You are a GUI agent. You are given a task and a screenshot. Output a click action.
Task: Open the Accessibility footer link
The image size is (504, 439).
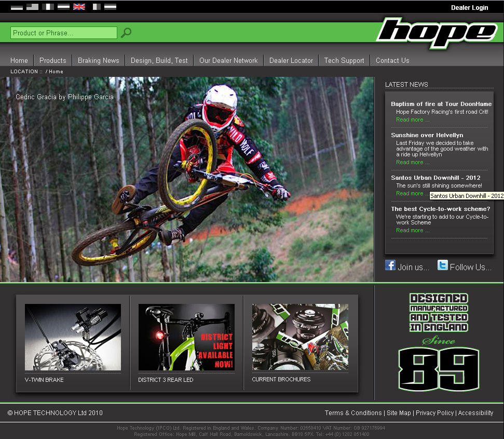[476, 413]
